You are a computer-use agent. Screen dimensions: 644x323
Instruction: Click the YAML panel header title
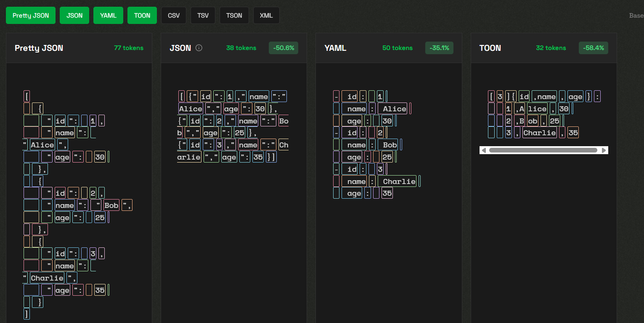click(335, 48)
